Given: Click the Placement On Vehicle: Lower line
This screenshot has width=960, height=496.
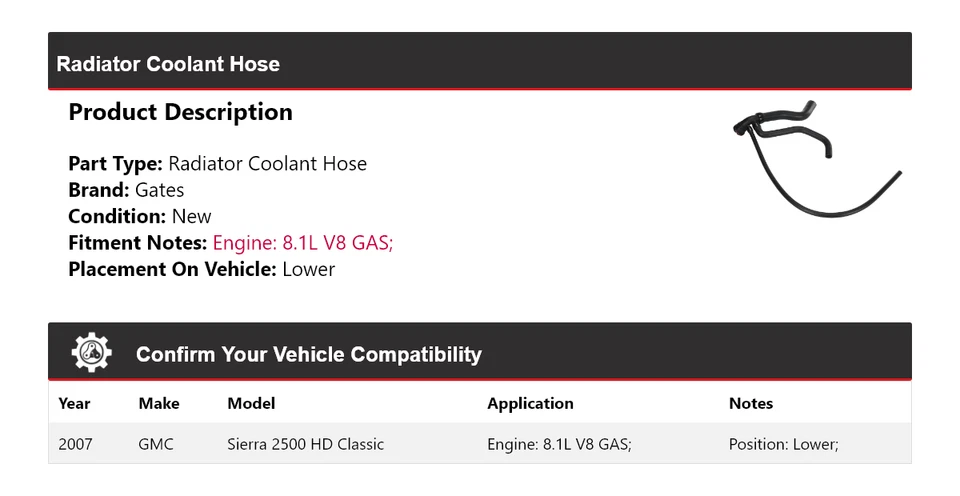Looking at the screenshot, I should (201, 269).
